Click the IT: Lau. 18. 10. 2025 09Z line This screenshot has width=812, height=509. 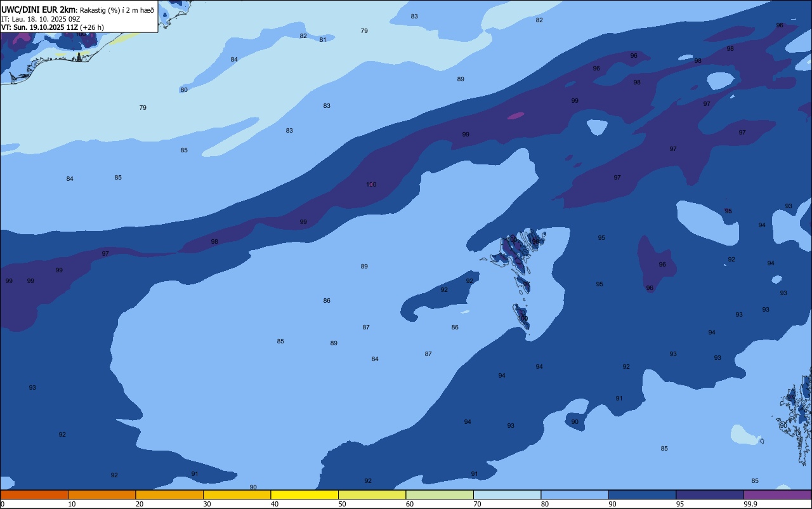point(41,19)
